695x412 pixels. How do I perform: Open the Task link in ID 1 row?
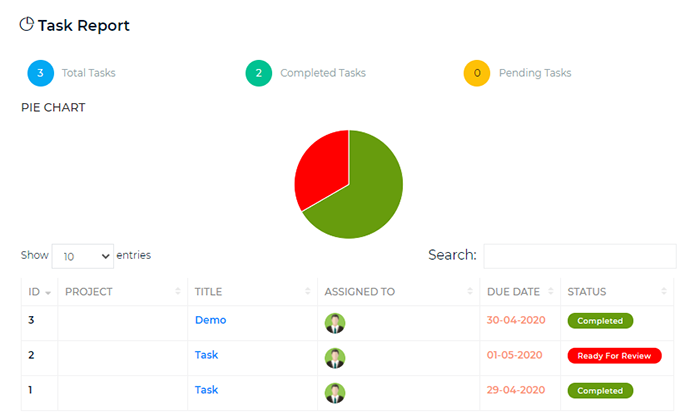[207, 390]
